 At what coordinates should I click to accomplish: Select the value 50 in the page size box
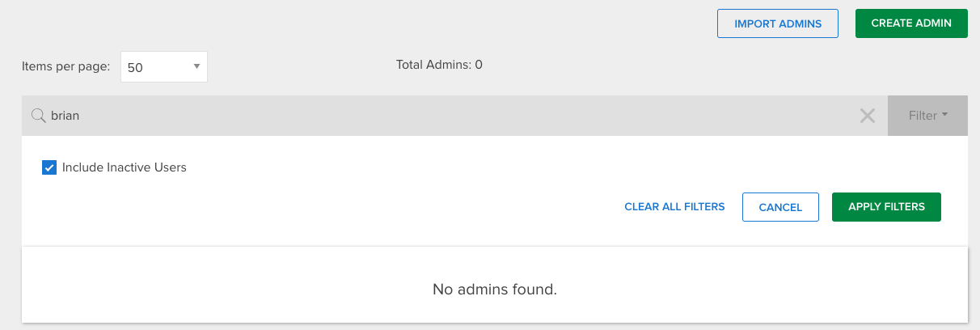(x=135, y=68)
